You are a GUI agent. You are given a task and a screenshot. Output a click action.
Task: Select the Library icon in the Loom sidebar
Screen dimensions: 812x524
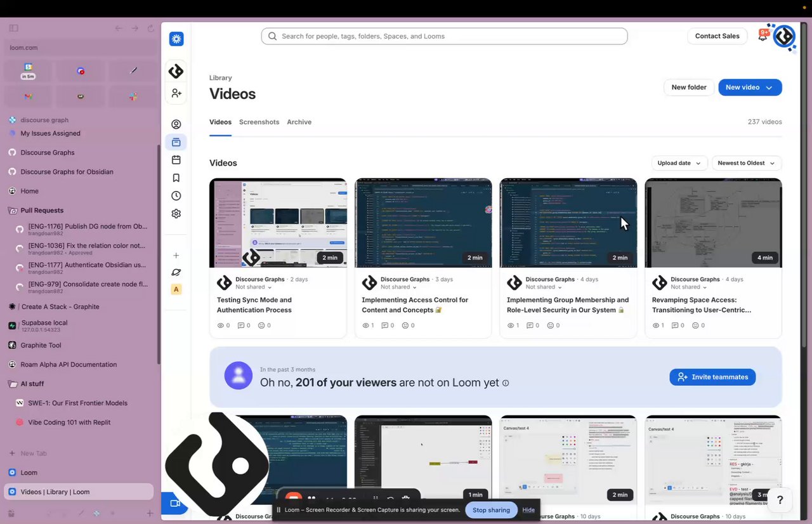tap(176, 142)
